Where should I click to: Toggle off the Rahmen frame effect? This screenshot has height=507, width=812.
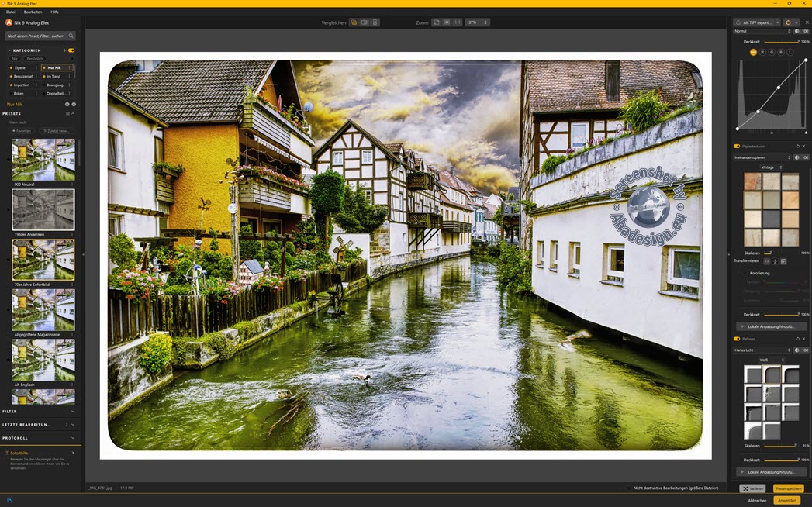pos(737,339)
